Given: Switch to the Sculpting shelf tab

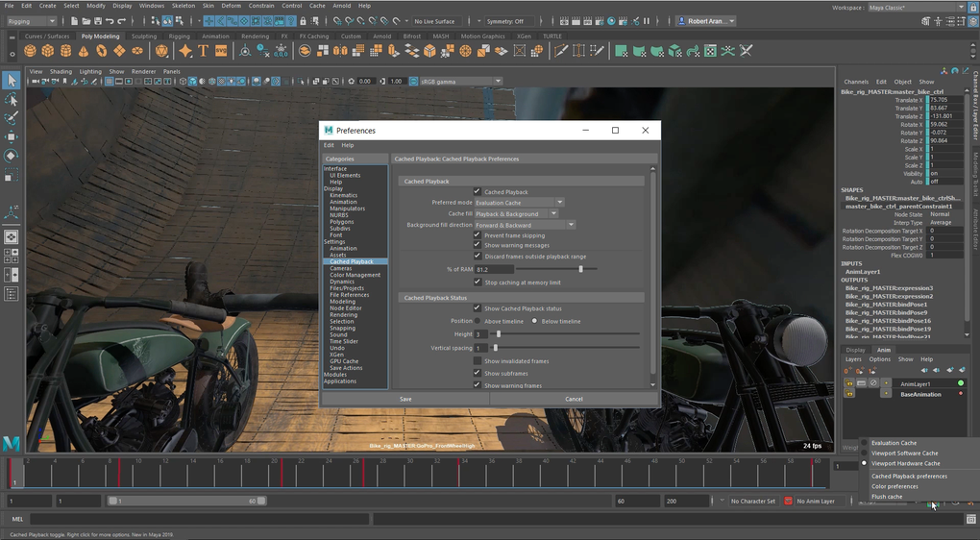Looking at the screenshot, I should click(x=143, y=37).
